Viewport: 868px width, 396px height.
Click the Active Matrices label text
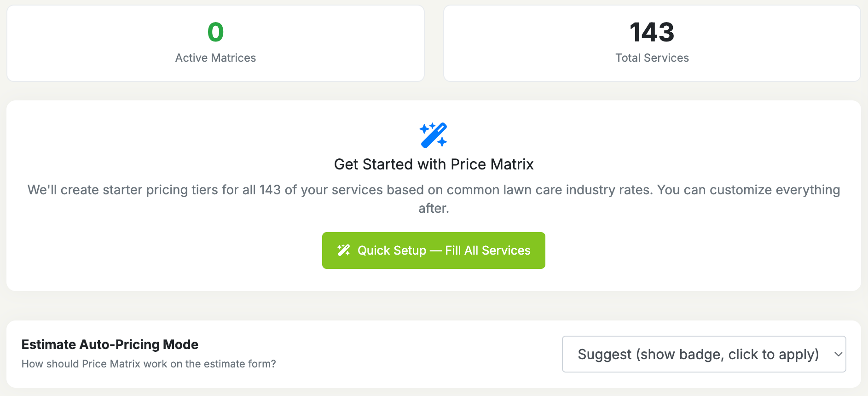click(x=215, y=58)
